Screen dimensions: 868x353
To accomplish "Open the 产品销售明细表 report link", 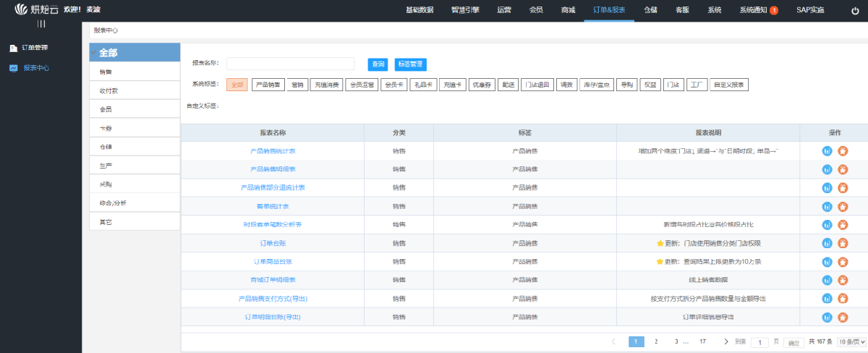I will 273,169.
